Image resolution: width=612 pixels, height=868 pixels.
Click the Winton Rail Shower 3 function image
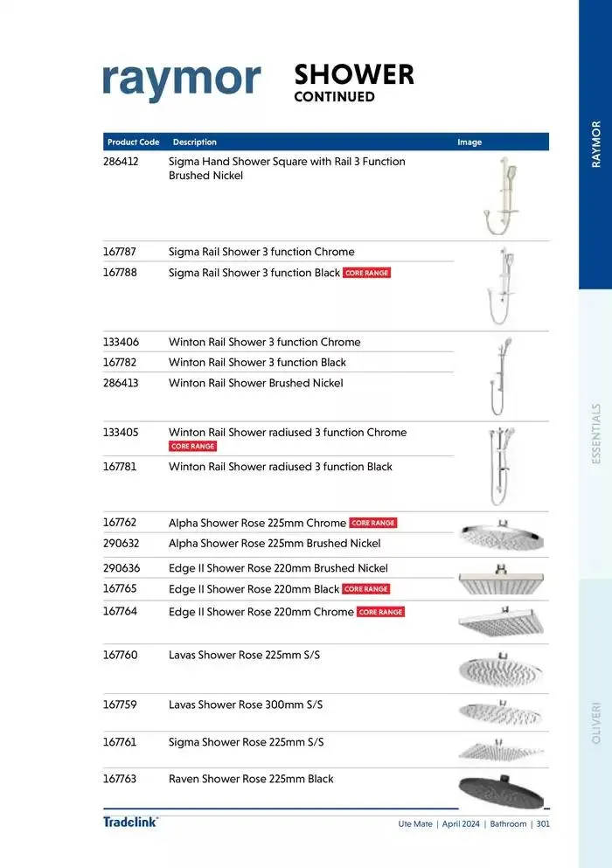pos(500,376)
